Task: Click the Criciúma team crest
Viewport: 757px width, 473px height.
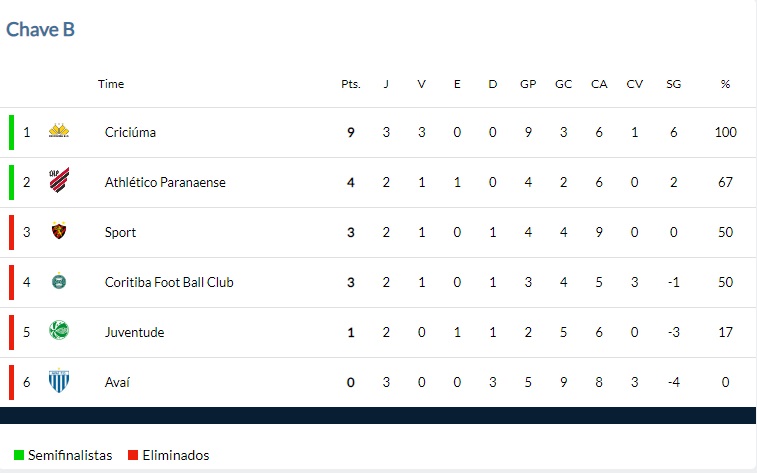Action: [59, 131]
